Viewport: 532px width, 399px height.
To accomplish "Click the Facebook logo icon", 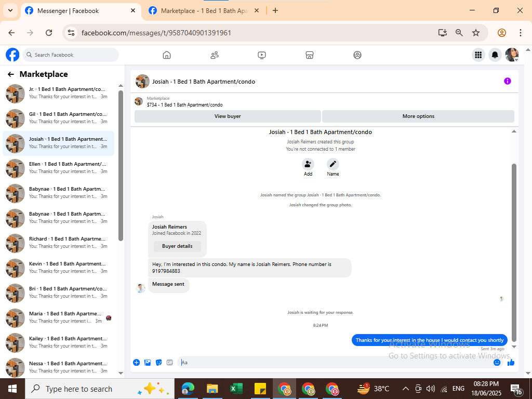I will tap(12, 55).
